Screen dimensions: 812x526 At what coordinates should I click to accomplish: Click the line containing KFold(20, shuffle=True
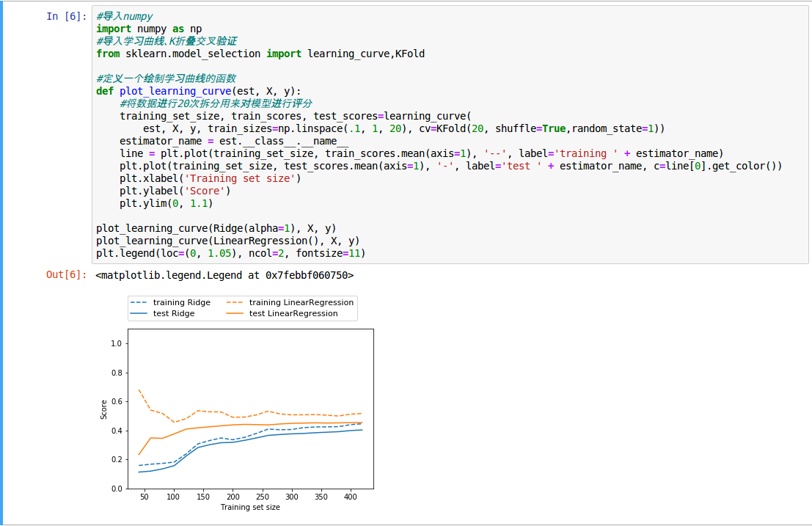point(404,128)
